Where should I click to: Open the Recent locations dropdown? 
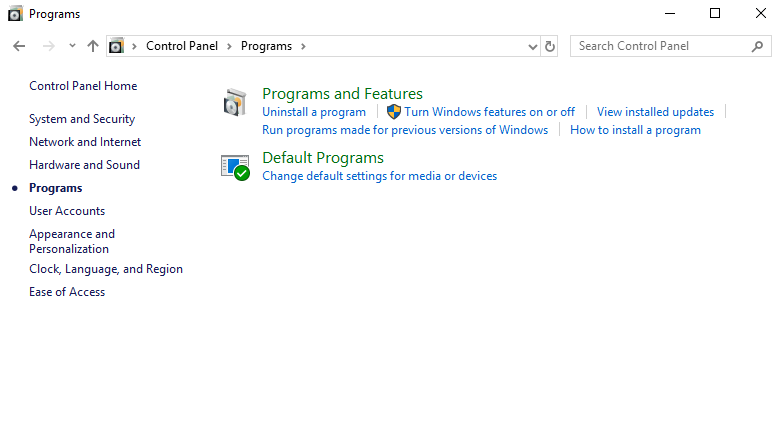pyautogui.click(x=72, y=46)
